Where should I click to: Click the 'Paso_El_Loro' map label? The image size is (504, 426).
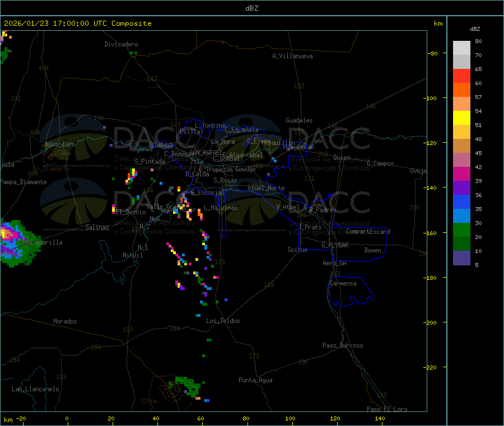[387, 409]
